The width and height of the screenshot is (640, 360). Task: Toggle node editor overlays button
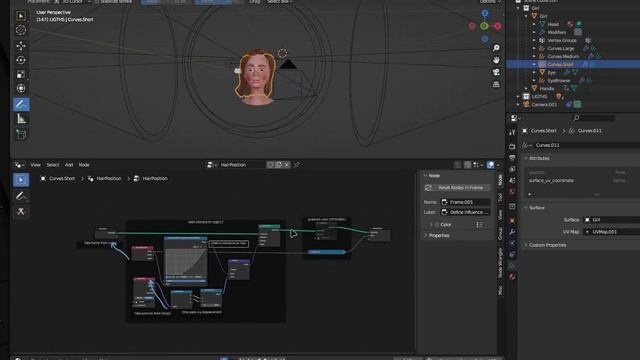pyautogui.click(x=491, y=165)
